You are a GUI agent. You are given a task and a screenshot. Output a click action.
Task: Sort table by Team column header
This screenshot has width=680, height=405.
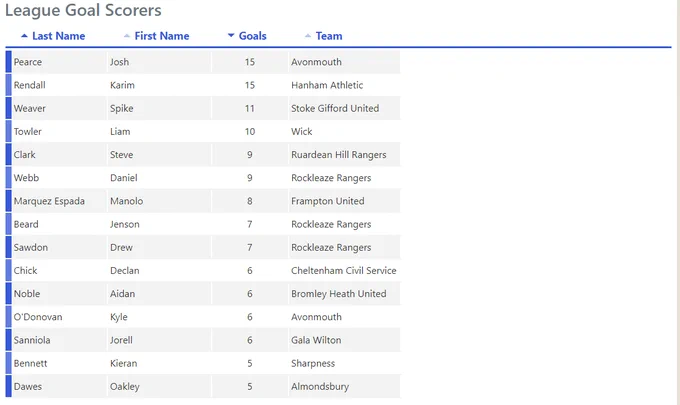pyautogui.click(x=329, y=36)
